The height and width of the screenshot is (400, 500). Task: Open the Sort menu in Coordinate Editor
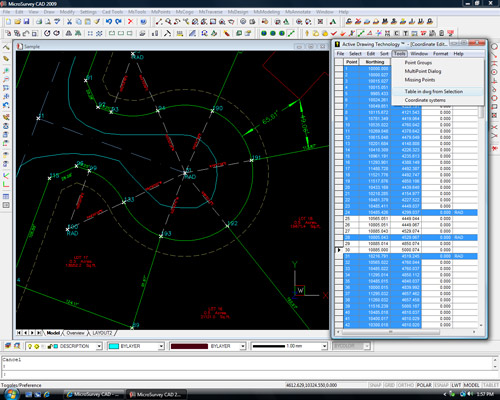click(384, 54)
